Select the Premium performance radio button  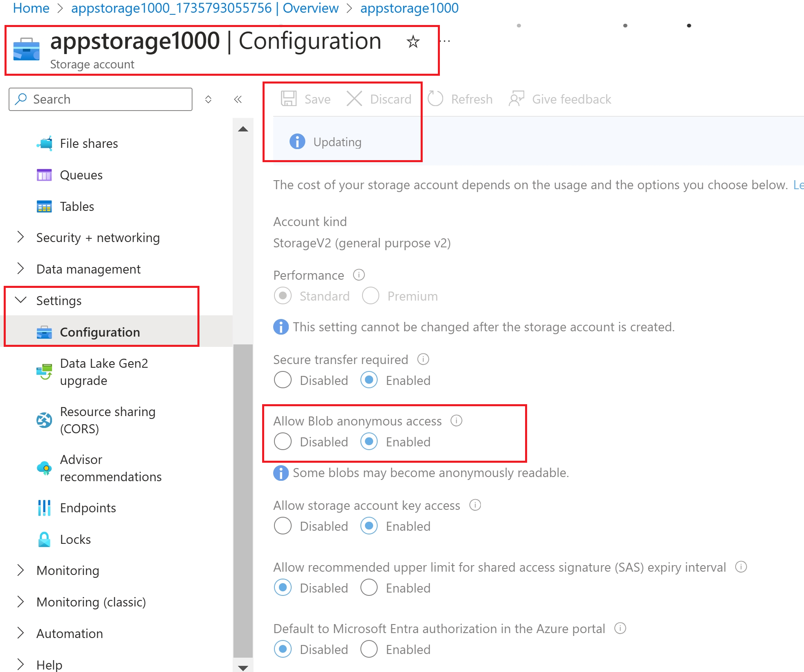tap(371, 296)
